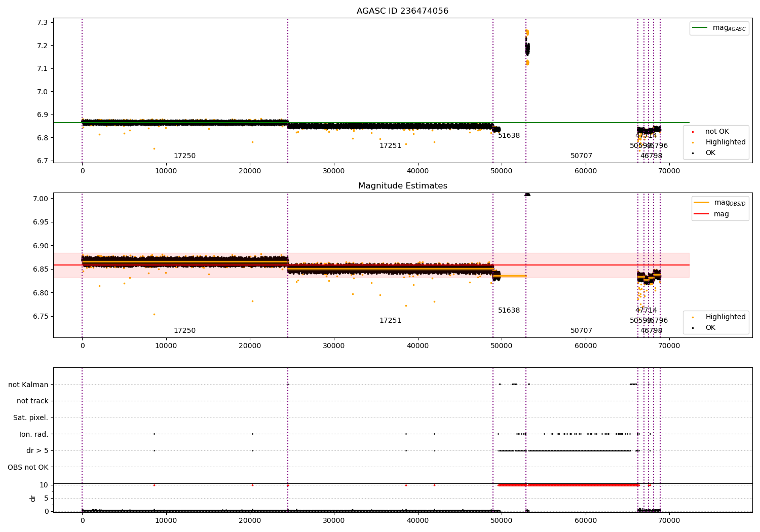The image size is (760, 532).
Task: Click the plot title "AGASC ID 236474056"
Action: click(x=402, y=11)
